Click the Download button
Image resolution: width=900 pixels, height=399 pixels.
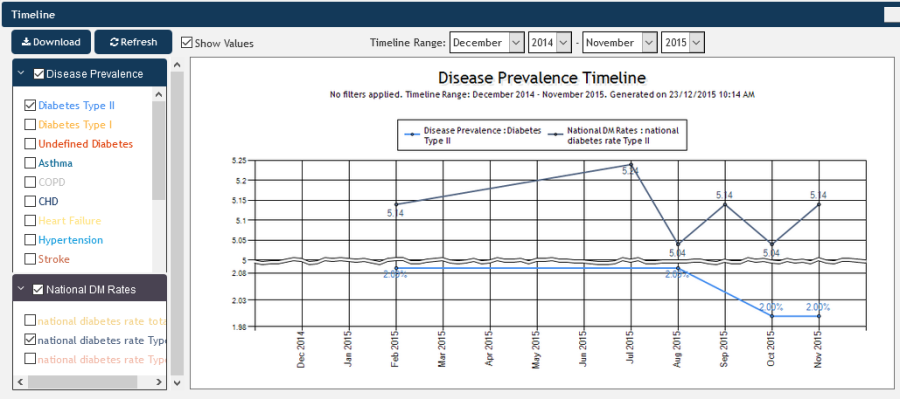pyautogui.click(x=51, y=42)
